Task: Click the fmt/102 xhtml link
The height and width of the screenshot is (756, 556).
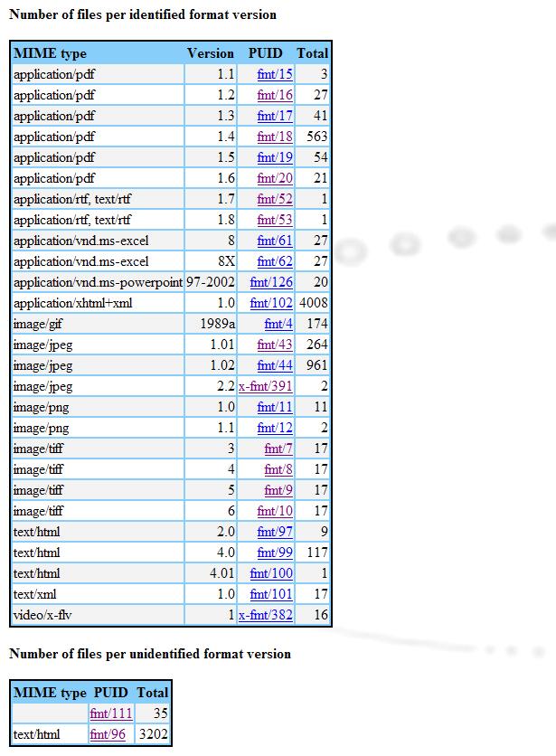Action: click(271, 303)
